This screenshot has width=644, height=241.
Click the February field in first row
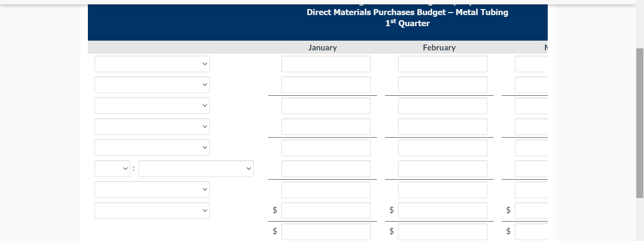443,64
